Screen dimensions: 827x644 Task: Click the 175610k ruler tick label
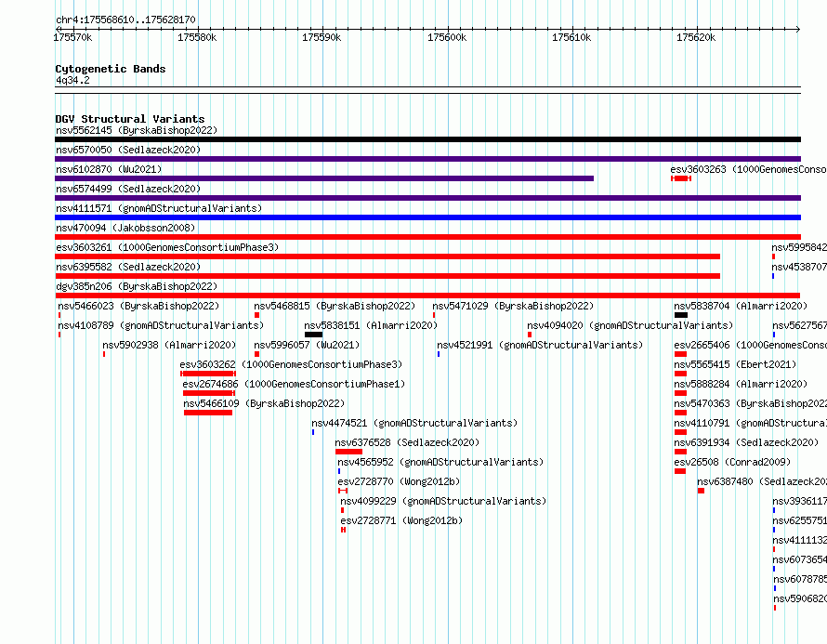571,37
